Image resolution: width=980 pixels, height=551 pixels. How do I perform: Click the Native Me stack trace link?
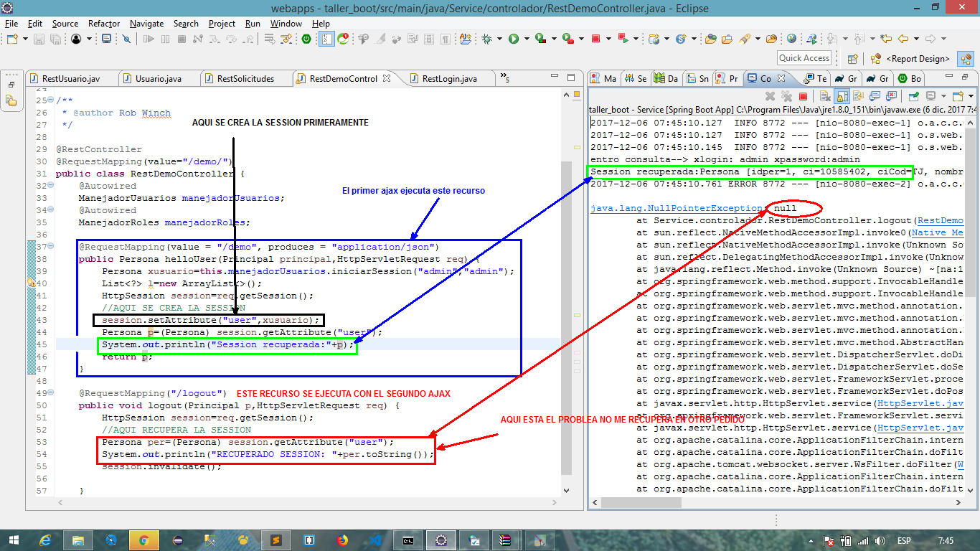pos(936,233)
